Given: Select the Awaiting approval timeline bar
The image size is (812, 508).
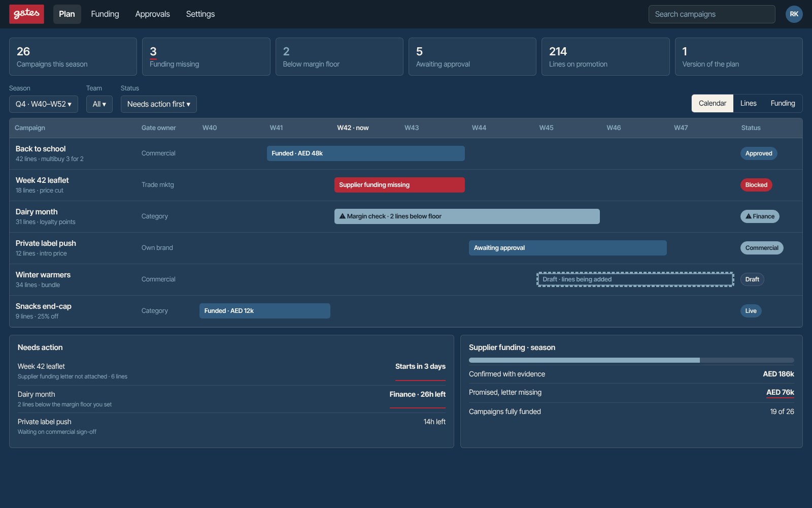Looking at the screenshot, I should pos(568,248).
